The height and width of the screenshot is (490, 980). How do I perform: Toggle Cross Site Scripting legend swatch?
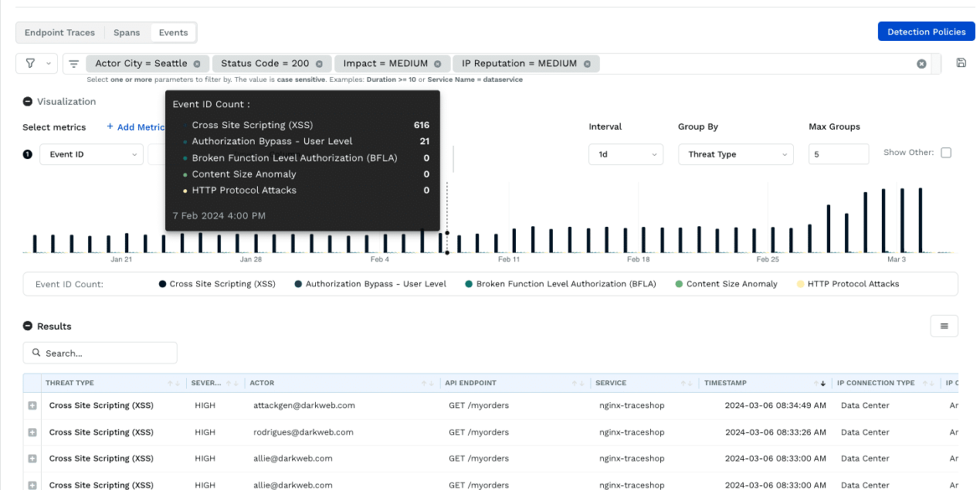[162, 284]
